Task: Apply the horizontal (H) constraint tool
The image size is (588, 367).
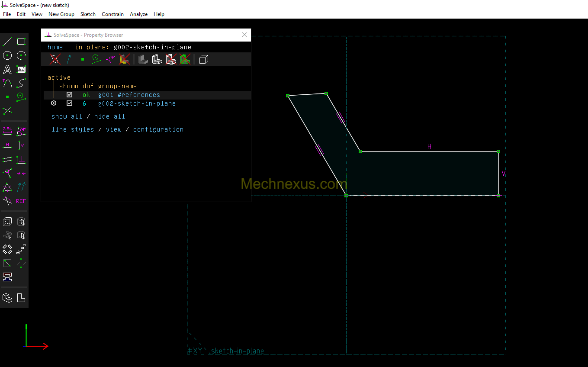Action: click(7, 145)
